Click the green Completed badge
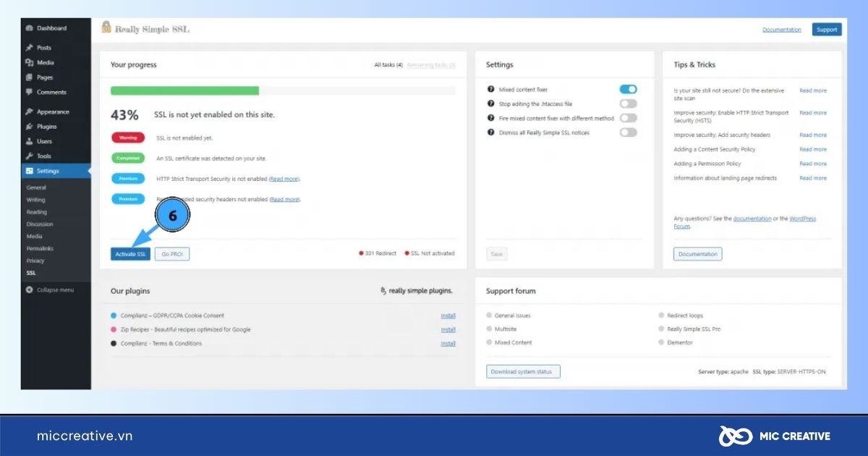The width and height of the screenshot is (868, 456). (x=128, y=158)
